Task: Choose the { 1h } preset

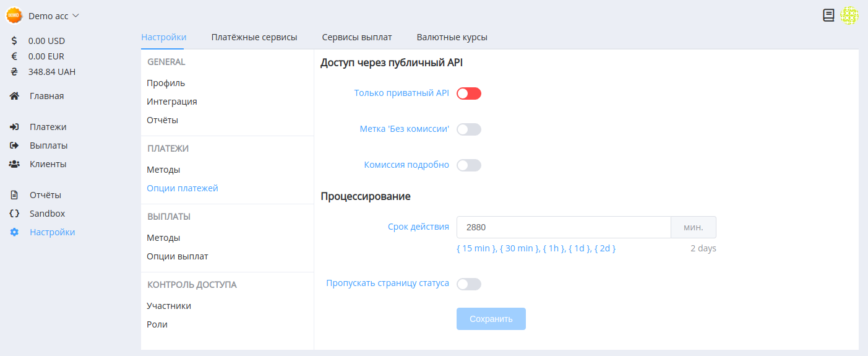Action: [x=554, y=248]
